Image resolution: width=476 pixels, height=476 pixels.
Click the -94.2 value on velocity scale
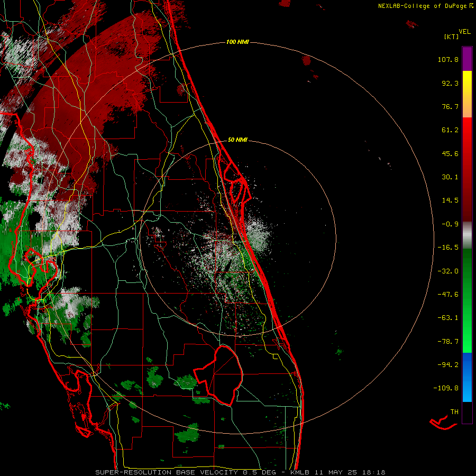(x=448, y=365)
